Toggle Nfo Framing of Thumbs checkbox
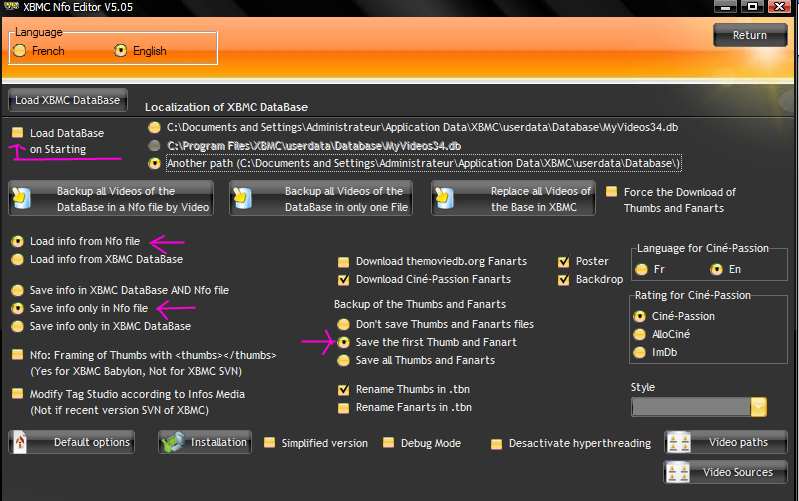Screen dimensions: 799x501 click(18, 355)
